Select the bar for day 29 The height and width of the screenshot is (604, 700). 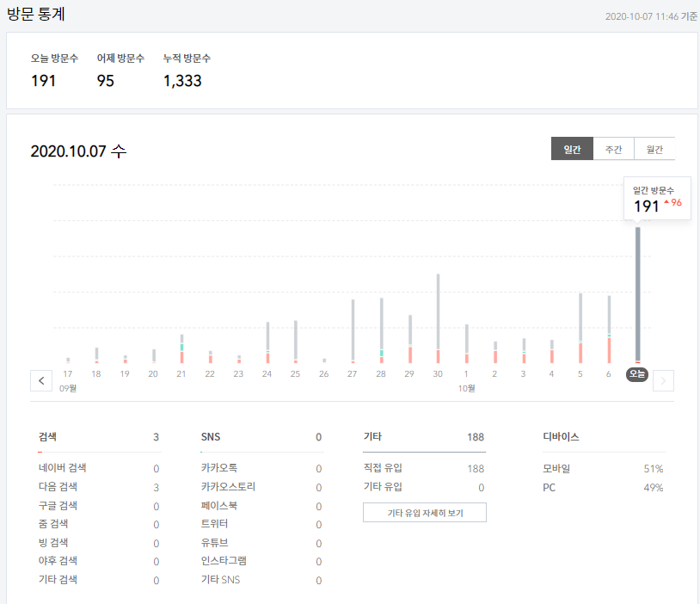(x=410, y=339)
